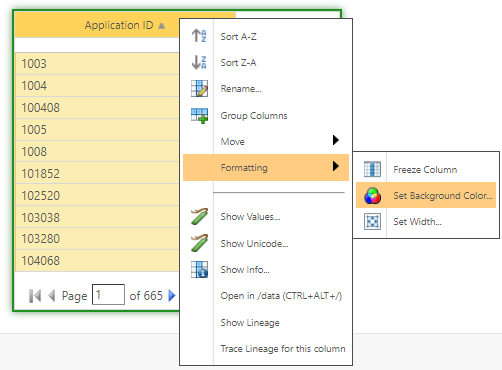502x370 pixels.
Task: Click the Rename pencil grid icon
Action: pos(199,89)
